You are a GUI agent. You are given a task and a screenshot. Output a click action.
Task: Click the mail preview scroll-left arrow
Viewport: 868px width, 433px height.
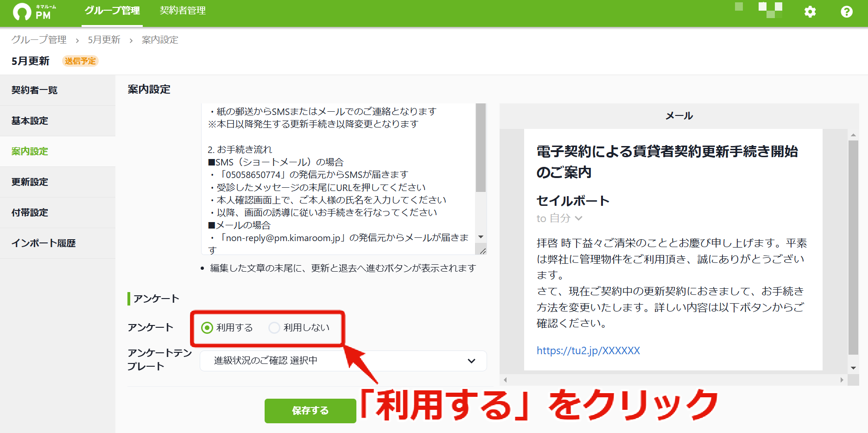[x=505, y=380]
